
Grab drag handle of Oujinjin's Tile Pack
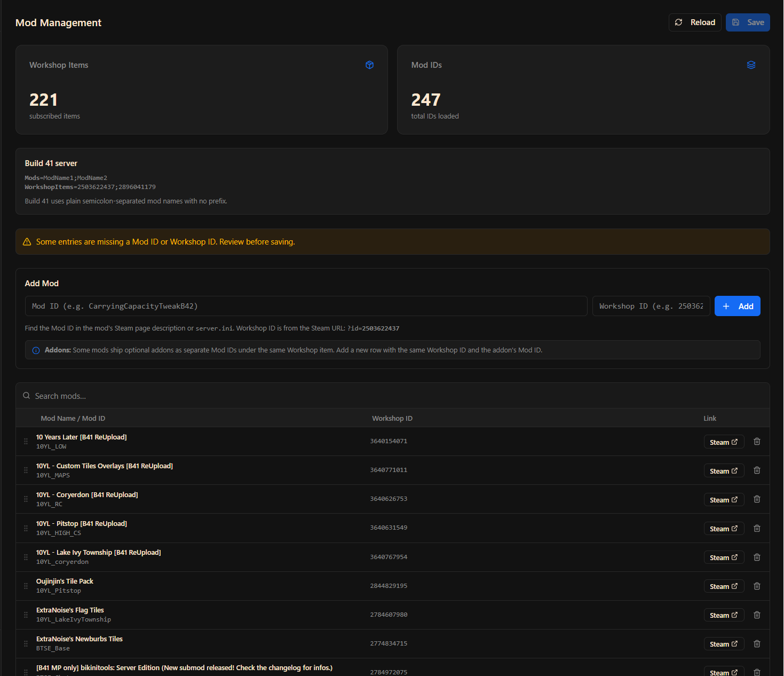26,586
